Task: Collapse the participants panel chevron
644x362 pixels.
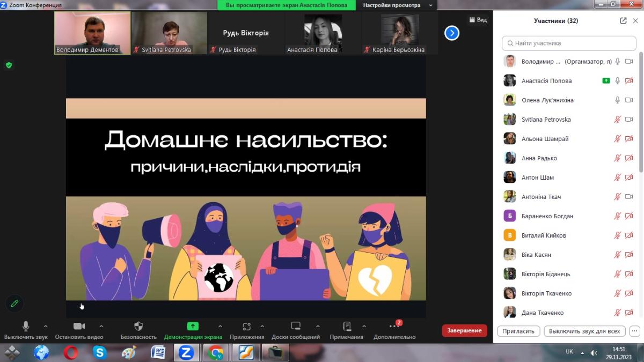Action: (635, 21)
